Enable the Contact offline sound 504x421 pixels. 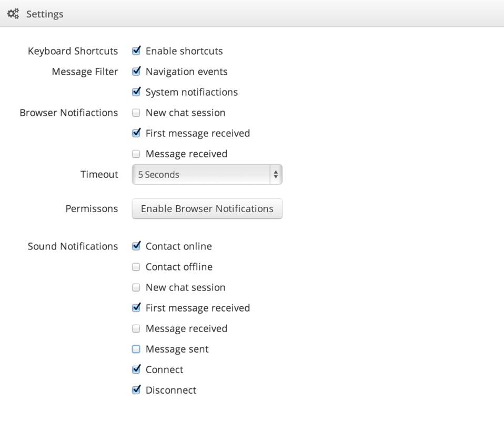pos(136,267)
